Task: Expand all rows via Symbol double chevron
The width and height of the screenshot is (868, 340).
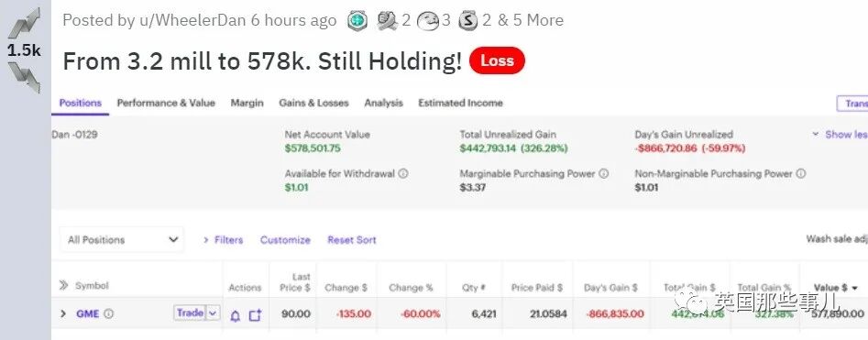Action: coord(63,286)
